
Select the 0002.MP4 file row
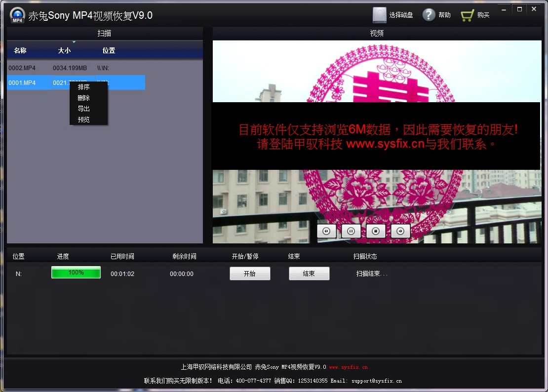pyautogui.click(x=76, y=68)
